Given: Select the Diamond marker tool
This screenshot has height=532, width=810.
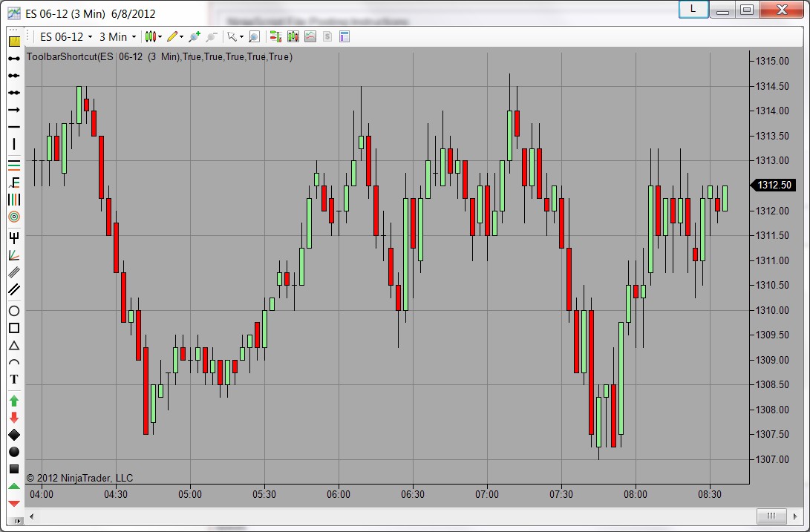Looking at the screenshot, I should (x=14, y=434).
